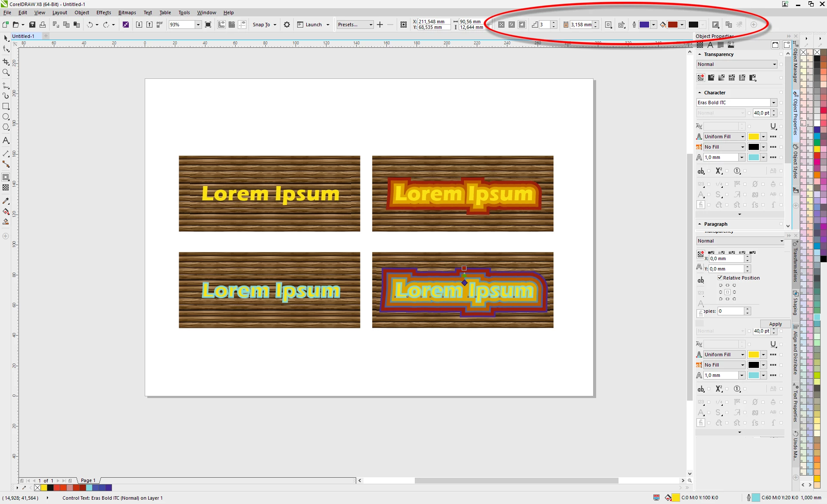Click the Underline icon in Character panel
Viewport: 827px width, 504px height.
click(x=773, y=126)
